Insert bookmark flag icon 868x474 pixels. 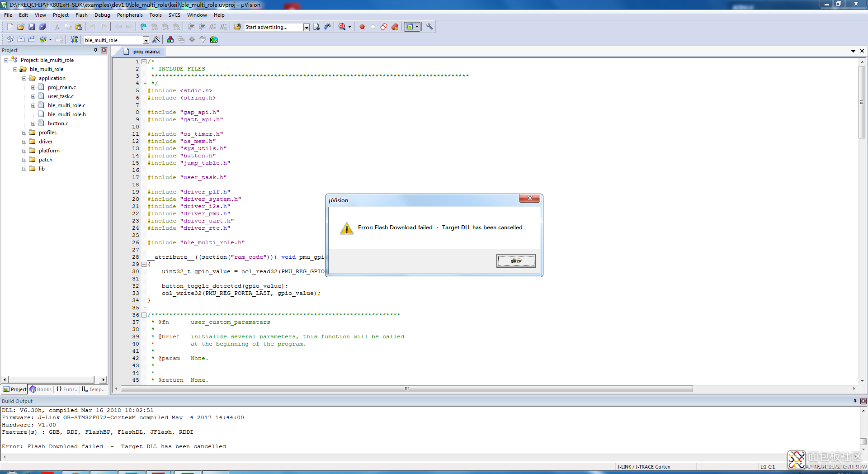click(144, 27)
